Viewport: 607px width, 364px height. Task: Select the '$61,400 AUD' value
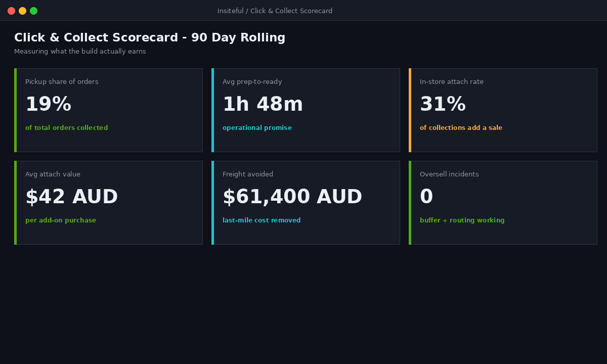coord(292,197)
